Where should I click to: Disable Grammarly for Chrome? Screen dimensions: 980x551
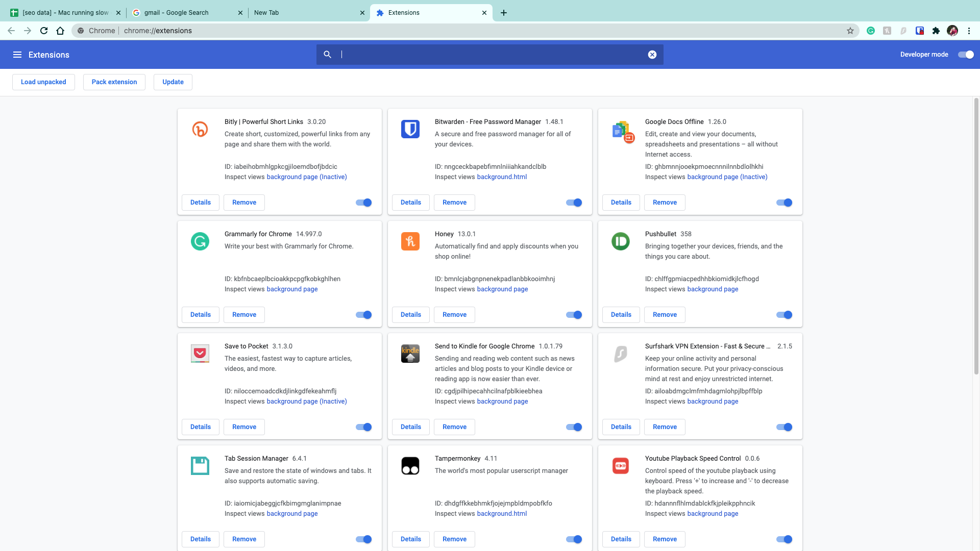(x=364, y=315)
